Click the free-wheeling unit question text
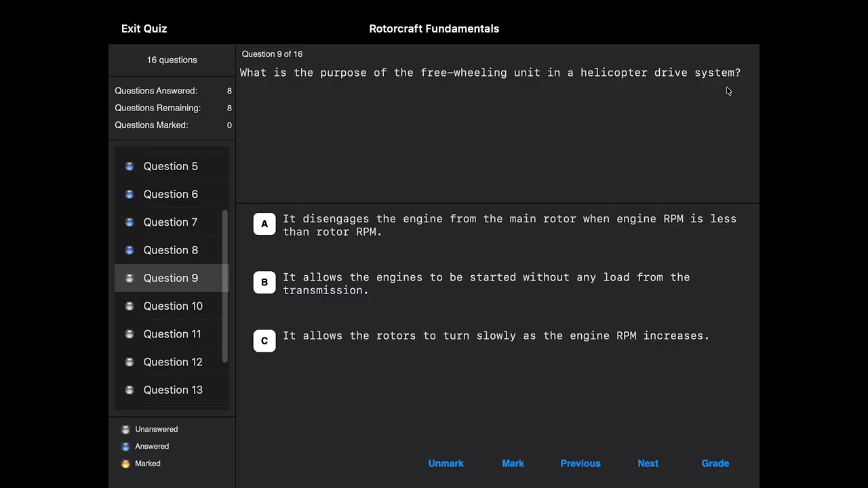 [x=490, y=73]
